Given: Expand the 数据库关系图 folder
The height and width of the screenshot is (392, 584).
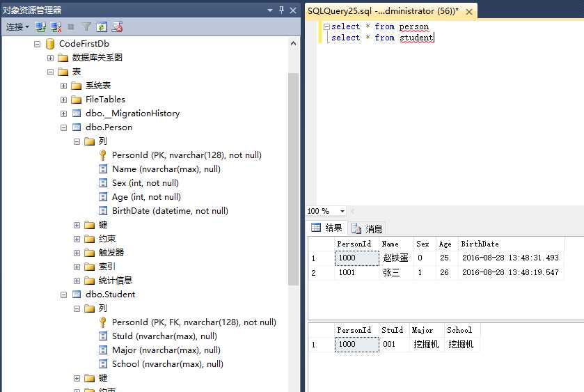Looking at the screenshot, I should (x=50, y=58).
